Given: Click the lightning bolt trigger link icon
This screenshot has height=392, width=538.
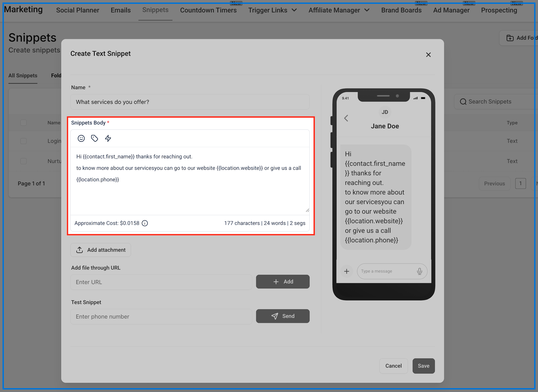Looking at the screenshot, I should [108, 138].
